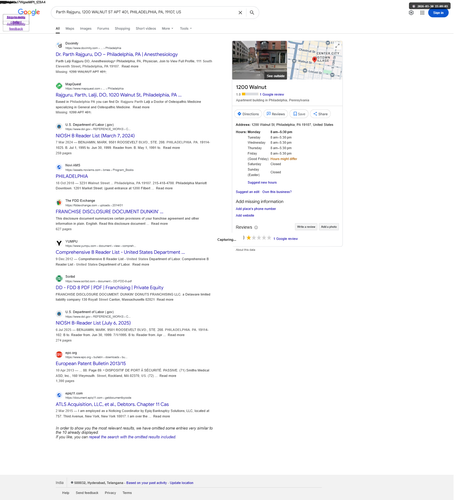Save 1200 Walnut place
The image size is (459, 500).
(x=299, y=114)
